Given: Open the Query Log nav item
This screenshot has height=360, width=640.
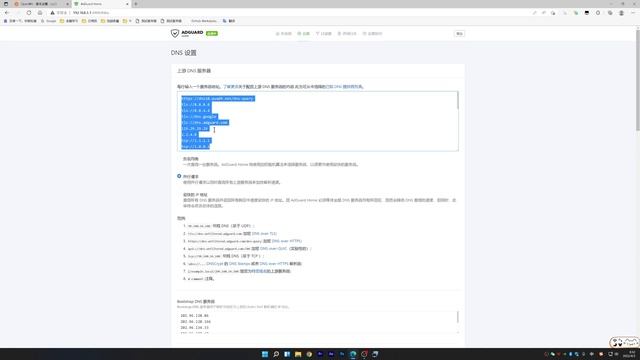Looking at the screenshot, I should click(347, 33).
